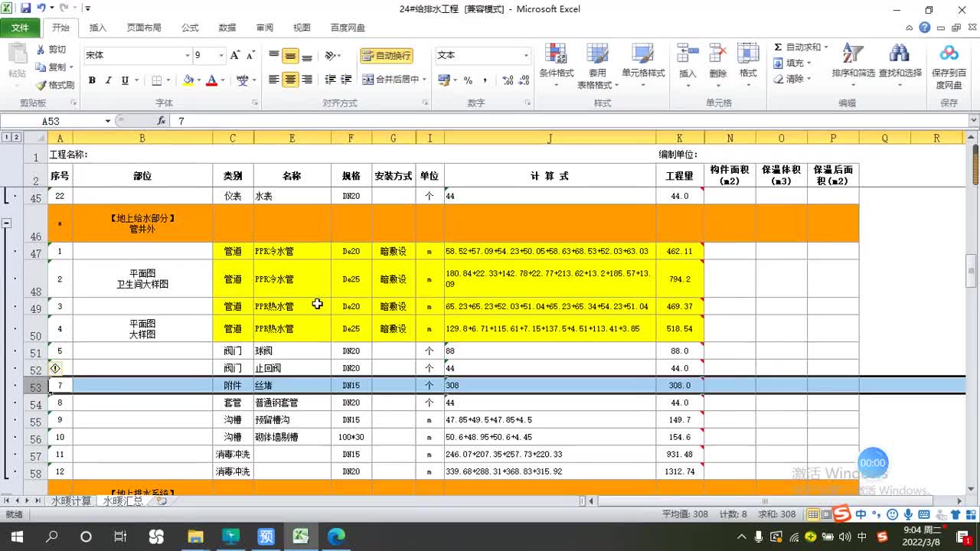
Task: Switch to the Insert (插入) tab
Action: (x=98, y=28)
